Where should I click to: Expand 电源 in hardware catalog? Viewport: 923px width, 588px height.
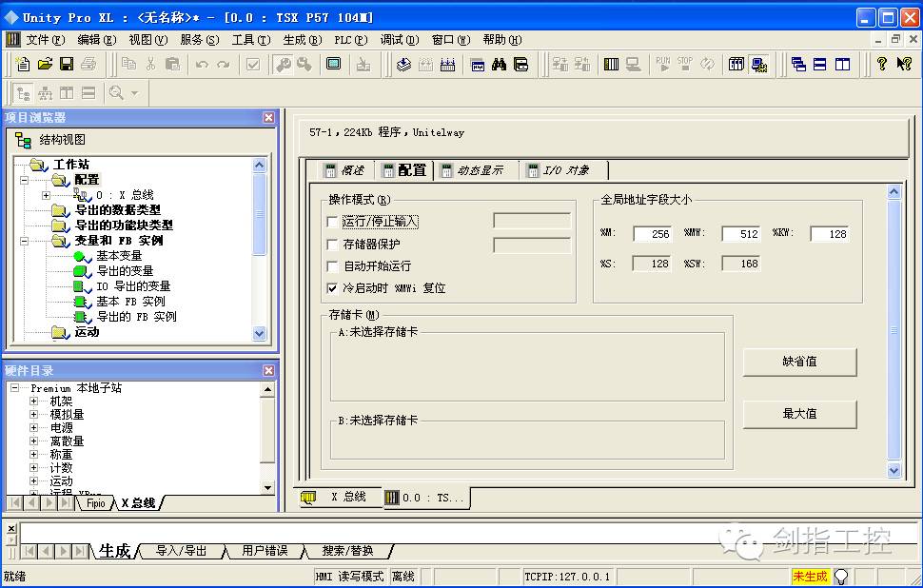click(x=34, y=428)
